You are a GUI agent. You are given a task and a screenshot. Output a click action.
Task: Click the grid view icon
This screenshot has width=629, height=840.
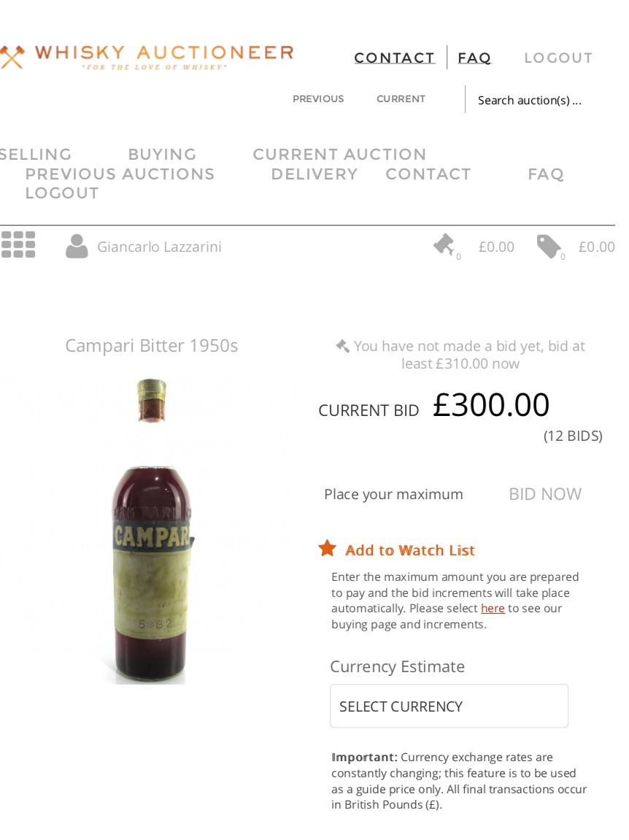coord(18,245)
